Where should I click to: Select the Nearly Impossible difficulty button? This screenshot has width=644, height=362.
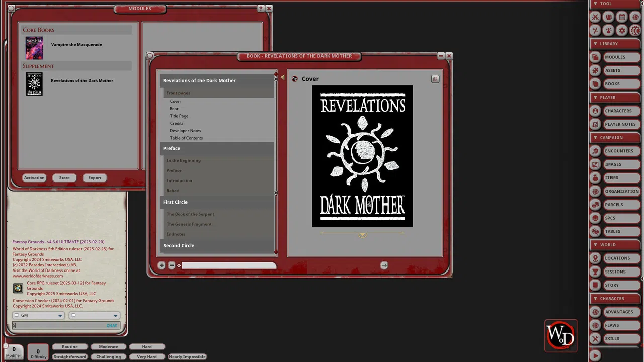[x=187, y=357]
